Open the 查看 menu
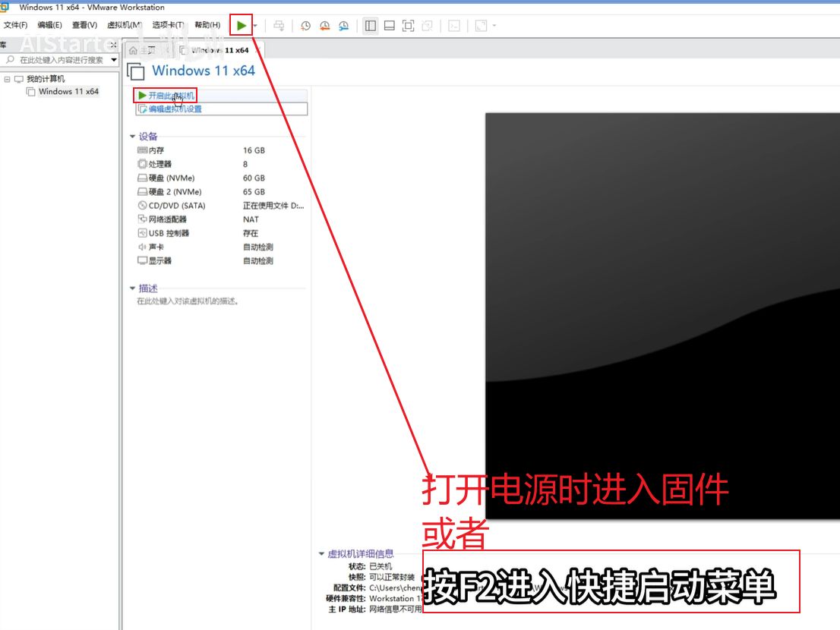Viewport: 840px width, 630px height. [x=84, y=26]
